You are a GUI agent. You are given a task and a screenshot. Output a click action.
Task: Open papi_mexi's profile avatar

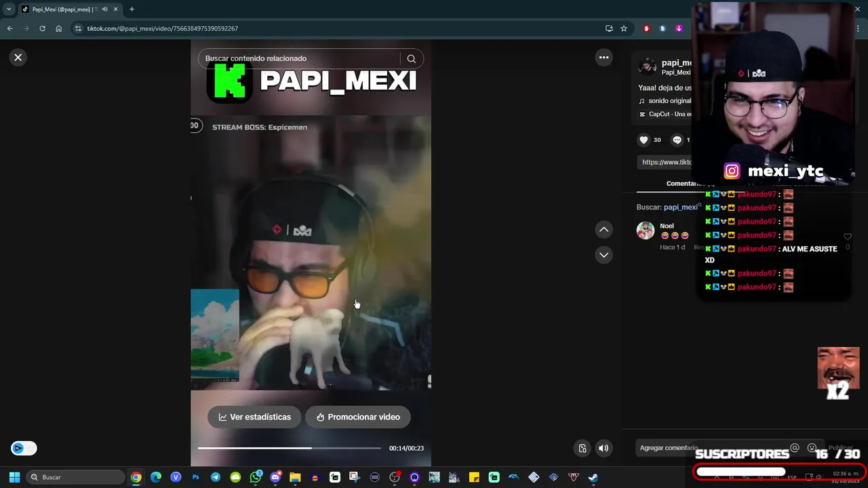pyautogui.click(x=648, y=66)
